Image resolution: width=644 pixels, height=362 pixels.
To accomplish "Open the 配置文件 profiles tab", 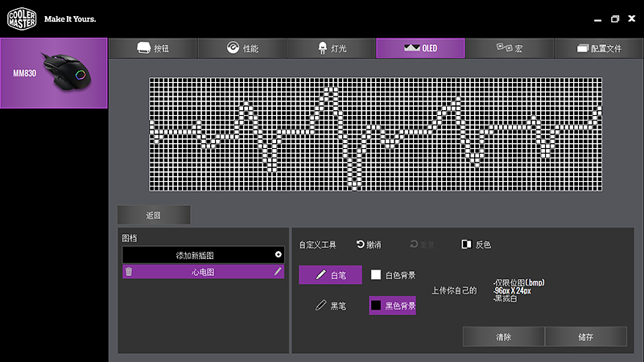I will pyautogui.click(x=599, y=48).
